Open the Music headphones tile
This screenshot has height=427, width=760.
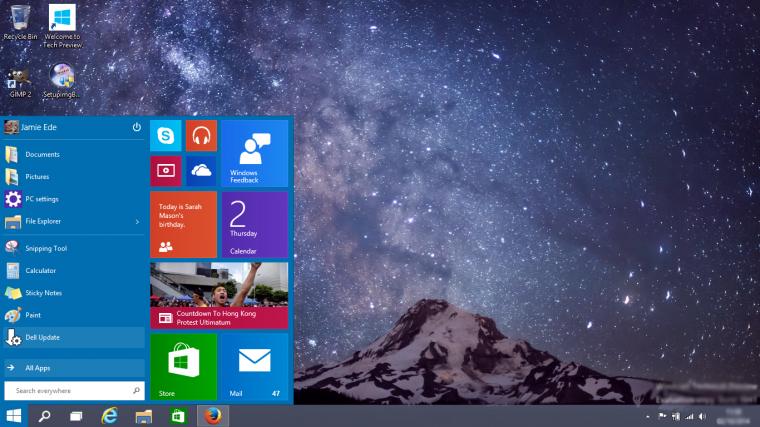tap(201, 136)
